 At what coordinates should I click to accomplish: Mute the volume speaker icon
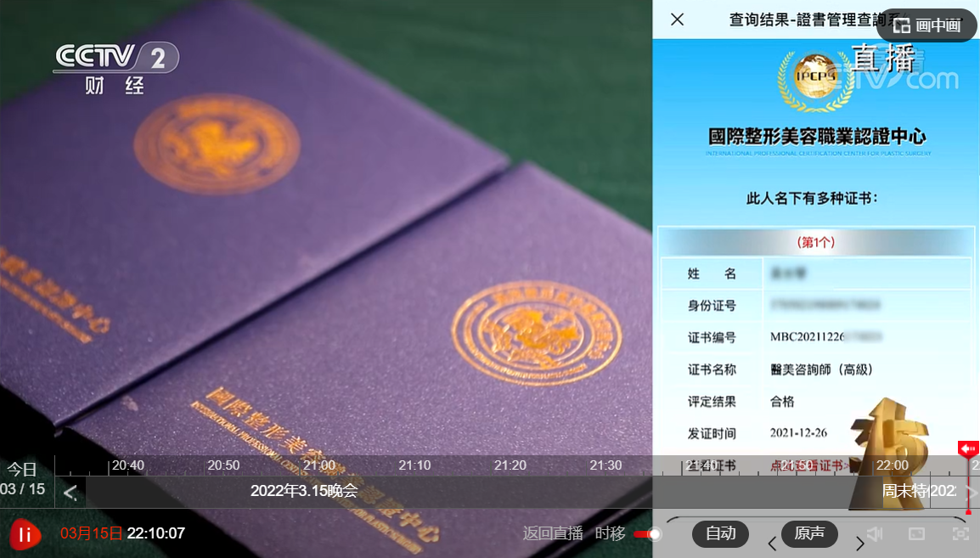tap(875, 534)
